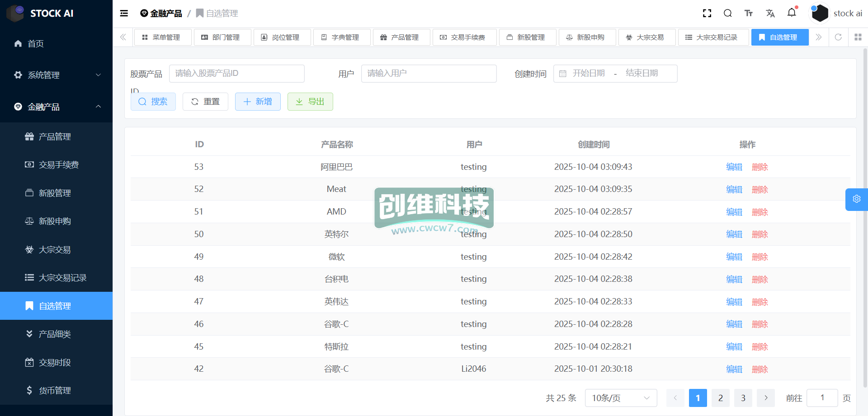
Task: Delete the 阿里巴巴 row
Action: pyautogui.click(x=759, y=167)
